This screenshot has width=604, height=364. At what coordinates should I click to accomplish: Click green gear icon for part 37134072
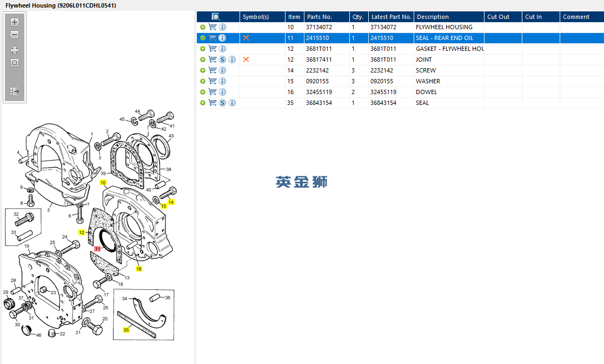(203, 27)
